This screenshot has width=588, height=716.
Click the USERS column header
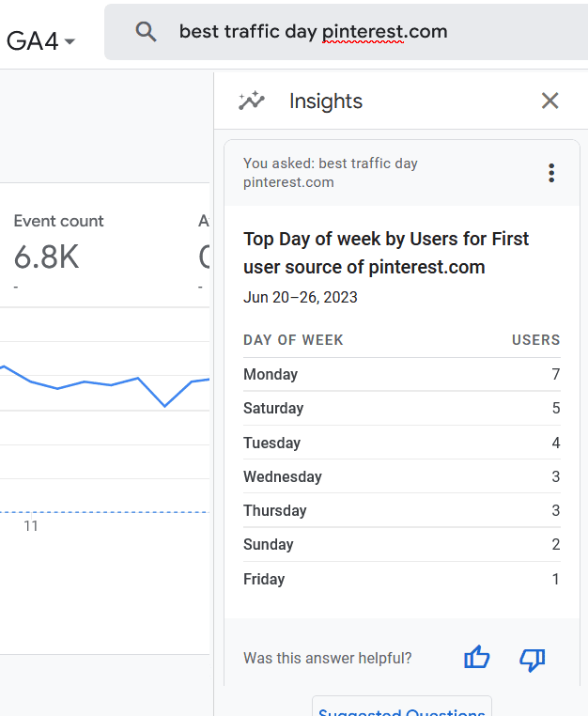(535, 340)
